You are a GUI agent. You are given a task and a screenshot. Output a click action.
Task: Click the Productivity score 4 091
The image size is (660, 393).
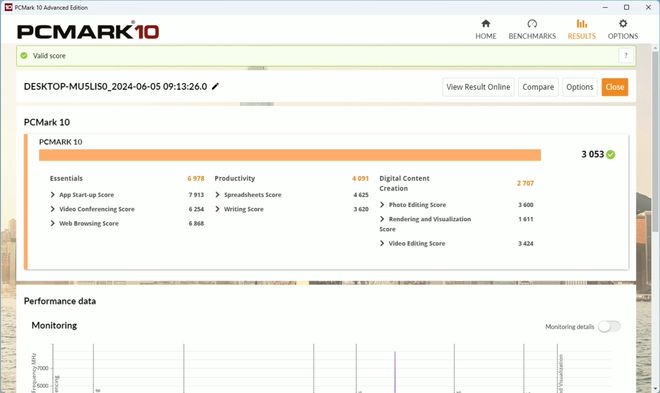coord(360,178)
